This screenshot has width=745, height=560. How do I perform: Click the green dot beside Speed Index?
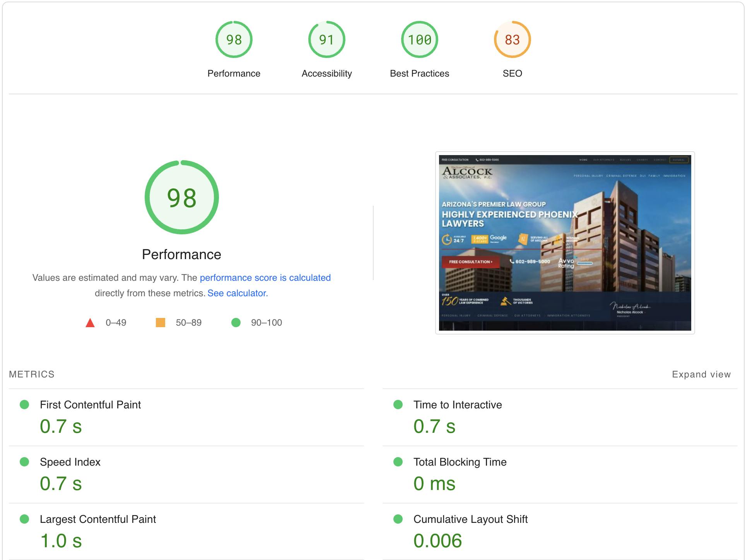[24, 462]
